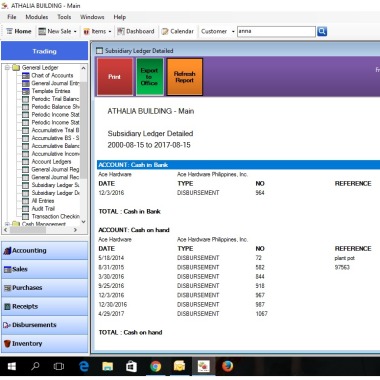
Task: Launch Microsoft Edge from taskbar
Action: tap(84, 367)
